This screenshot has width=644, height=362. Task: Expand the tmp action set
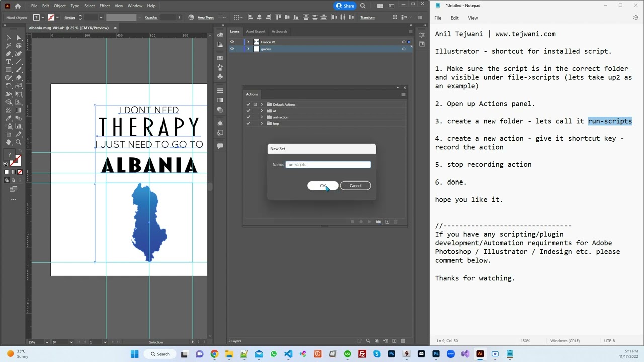pyautogui.click(x=262, y=124)
